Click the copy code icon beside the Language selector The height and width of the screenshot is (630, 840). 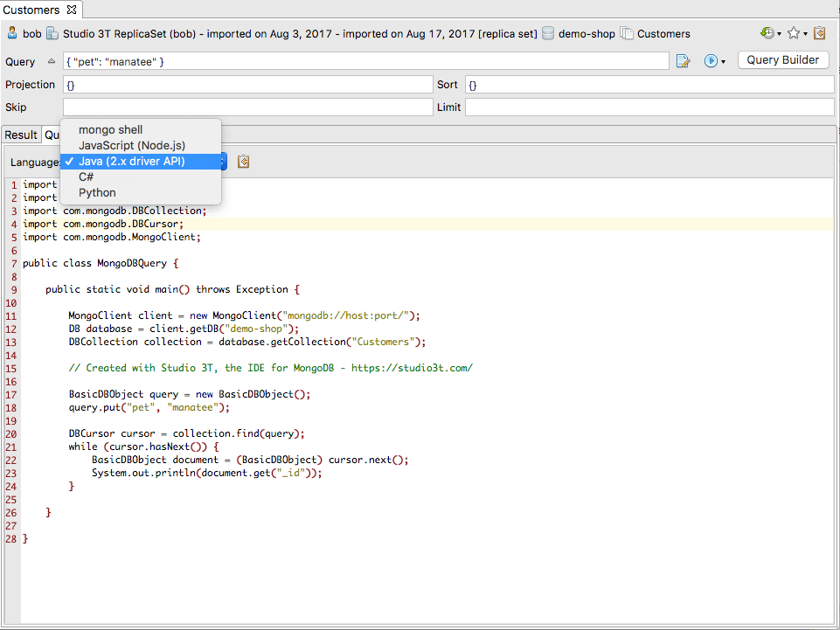pyautogui.click(x=244, y=162)
